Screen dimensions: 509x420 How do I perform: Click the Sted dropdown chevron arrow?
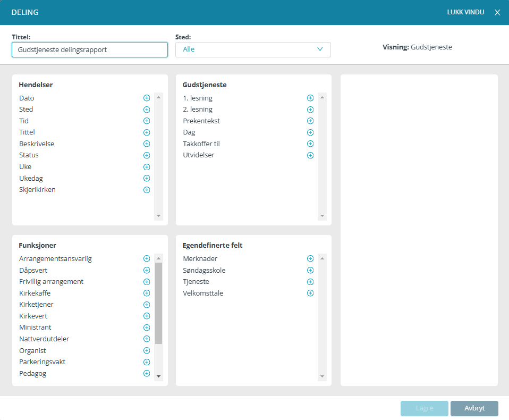point(320,49)
